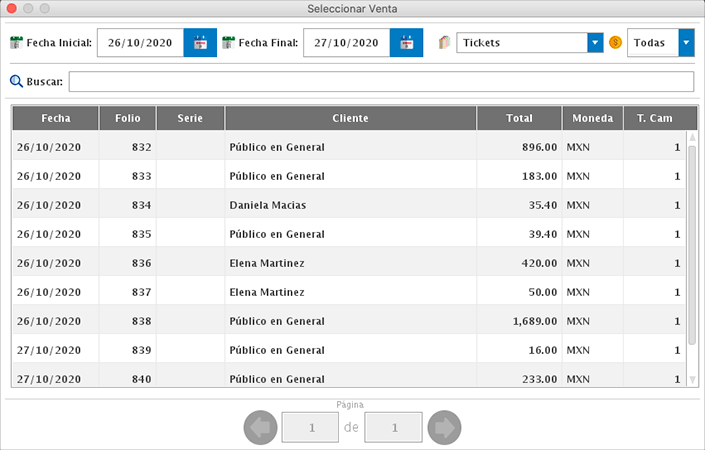705x450 pixels.
Task: Sort by the Total column header
Action: click(519, 118)
